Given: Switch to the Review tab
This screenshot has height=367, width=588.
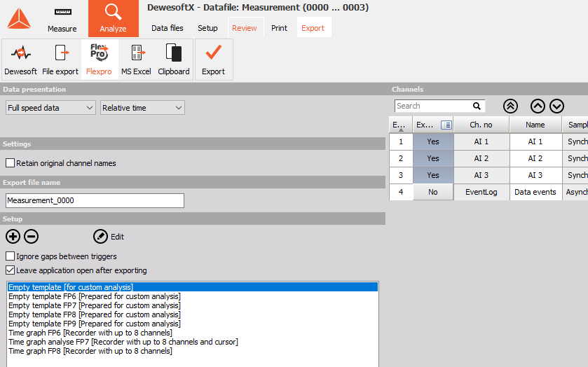Looking at the screenshot, I should pos(245,28).
